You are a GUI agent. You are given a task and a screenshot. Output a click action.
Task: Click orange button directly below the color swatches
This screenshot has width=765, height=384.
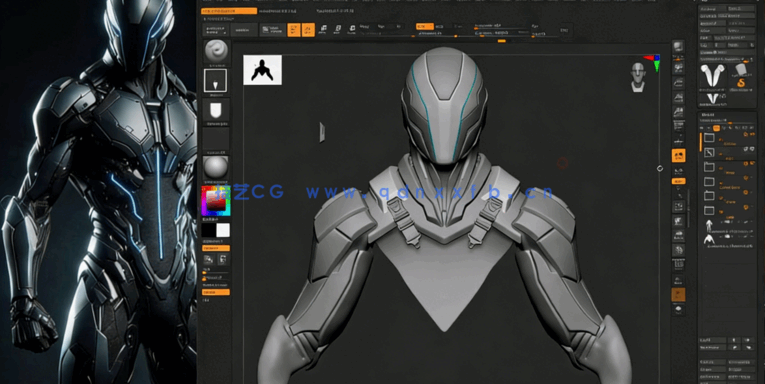216,248
